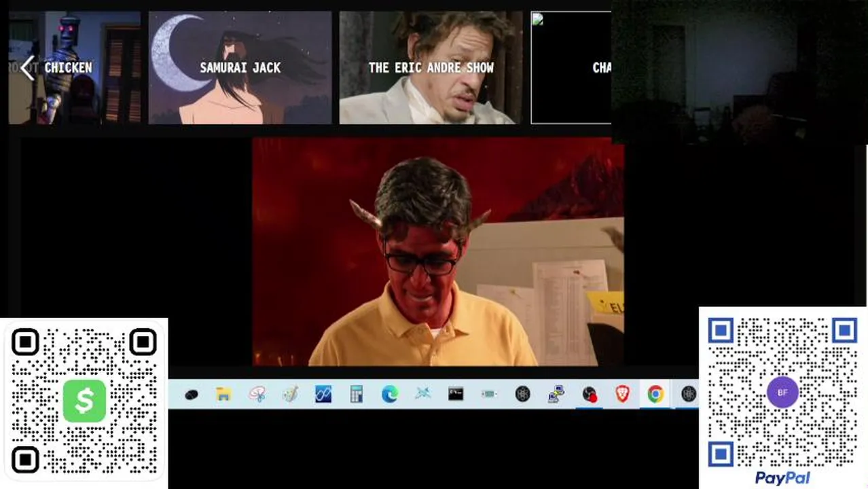Launch the Calculator taskbar icon
The height and width of the screenshot is (489, 868).
point(357,394)
